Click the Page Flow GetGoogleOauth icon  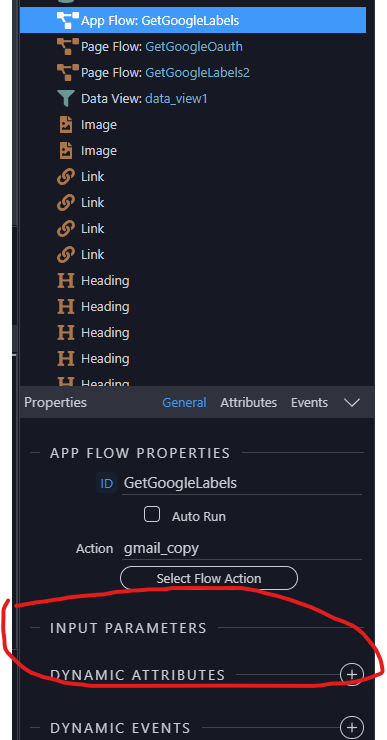coord(67,46)
